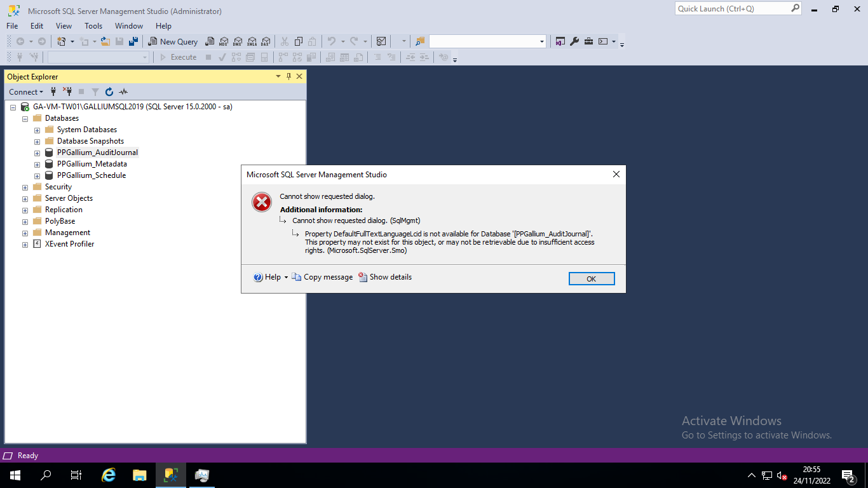
Task: Select the Database Snapshots folder
Action: (x=90, y=141)
